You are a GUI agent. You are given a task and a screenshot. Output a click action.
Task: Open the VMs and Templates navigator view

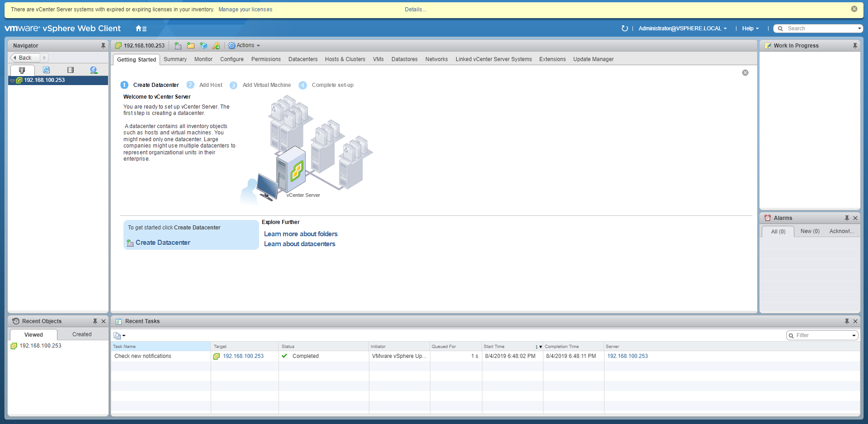point(46,70)
